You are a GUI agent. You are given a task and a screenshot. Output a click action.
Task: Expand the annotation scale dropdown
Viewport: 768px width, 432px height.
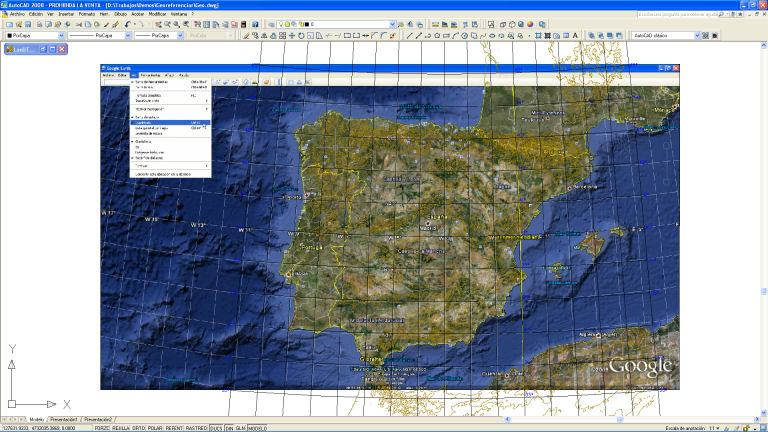click(x=719, y=428)
